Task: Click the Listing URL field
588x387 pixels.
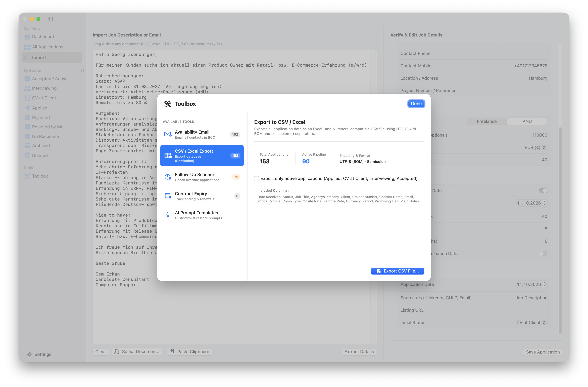Action: [x=474, y=310]
